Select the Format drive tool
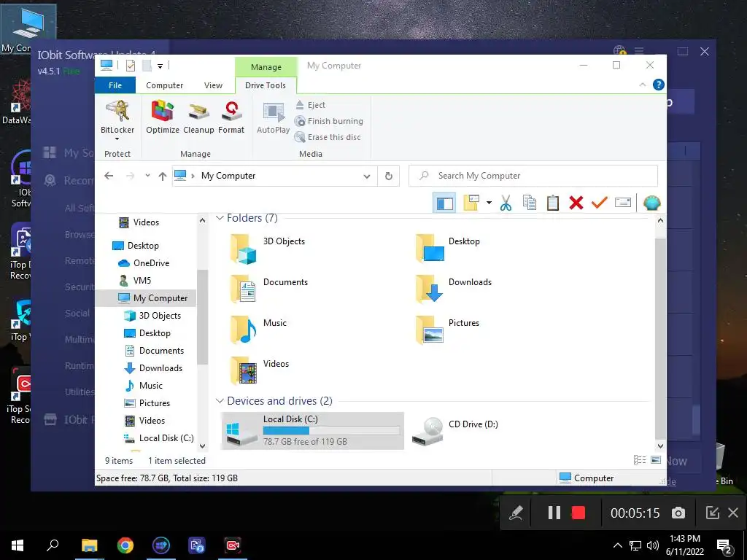The height and width of the screenshot is (560, 747). click(x=231, y=117)
